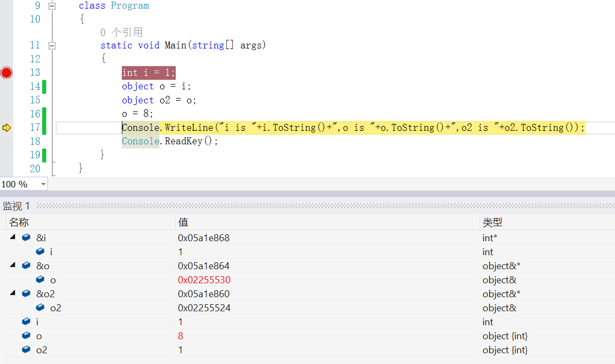Screen dimensions: 615x364
Task: Click the highlighted 'int i = 1;' statement
Action: pos(148,73)
